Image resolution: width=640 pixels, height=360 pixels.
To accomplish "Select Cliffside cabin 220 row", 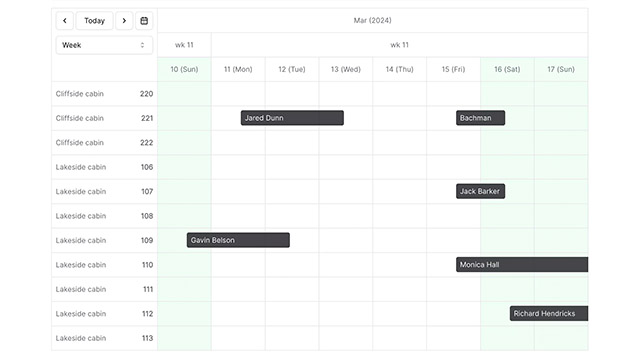I will (x=104, y=94).
